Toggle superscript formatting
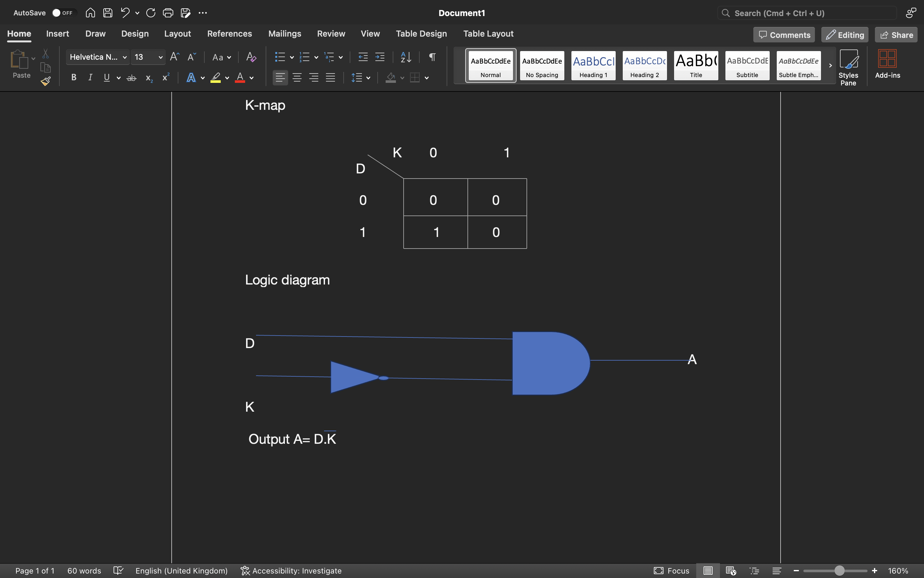This screenshot has width=924, height=578. click(166, 77)
